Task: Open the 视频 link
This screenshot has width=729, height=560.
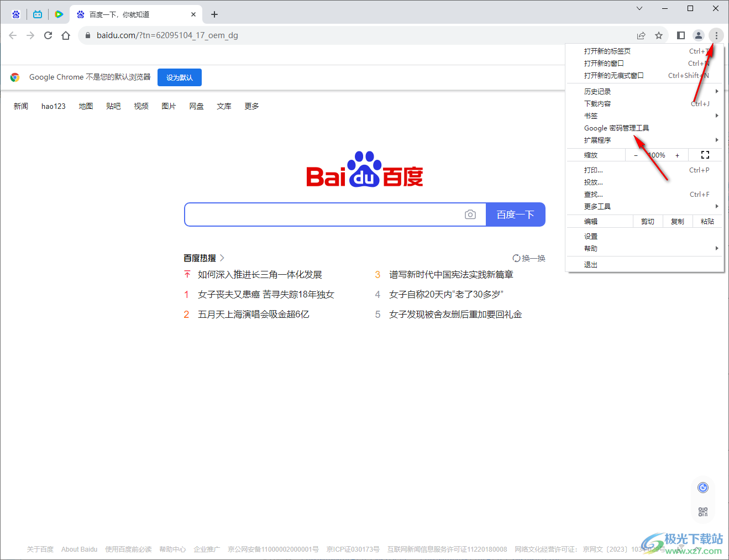Action: [x=141, y=106]
